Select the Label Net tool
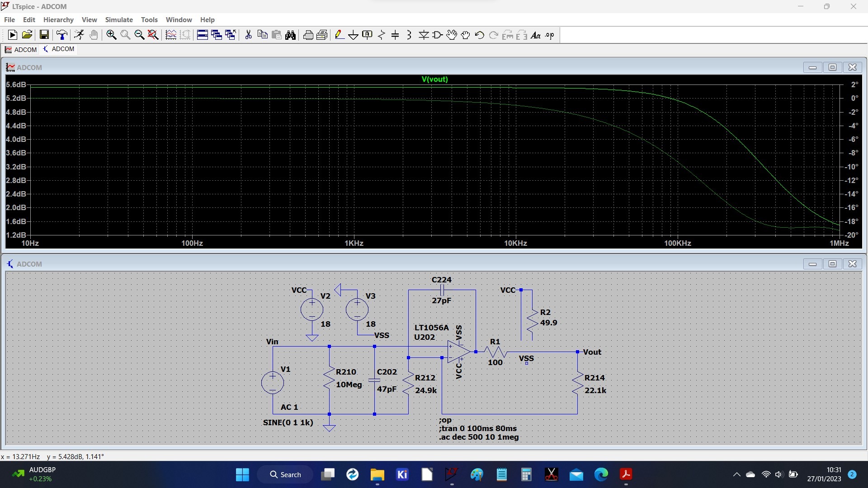Screen dimensions: 868x488 (368, 35)
